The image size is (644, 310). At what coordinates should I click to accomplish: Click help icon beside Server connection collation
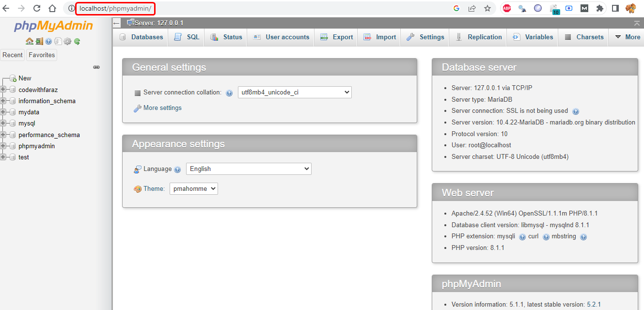pos(229,93)
